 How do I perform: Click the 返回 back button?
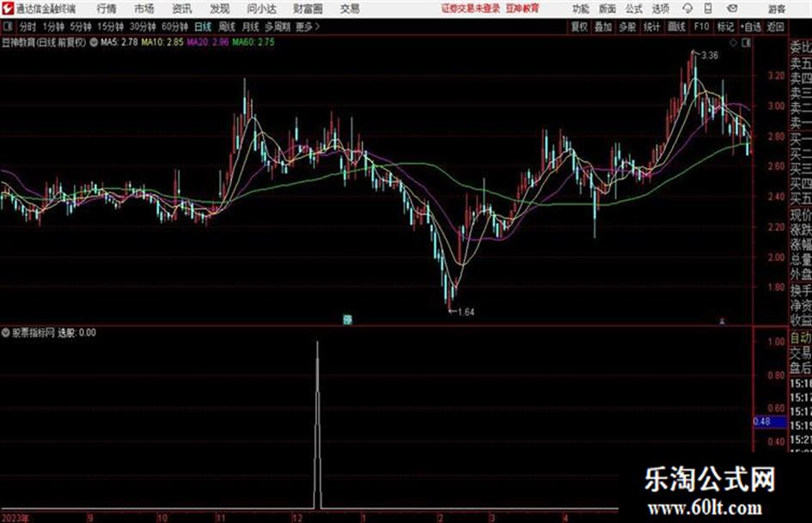pyautogui.click(x=775, y=27)
